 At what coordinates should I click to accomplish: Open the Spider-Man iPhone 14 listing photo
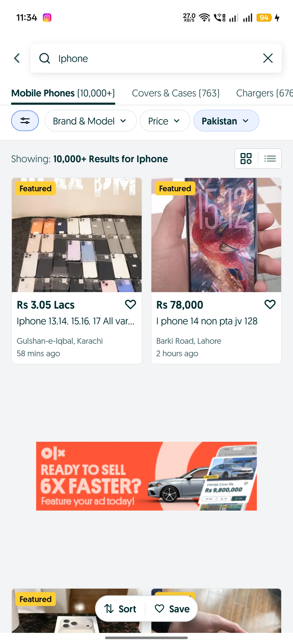pos(216,235)
